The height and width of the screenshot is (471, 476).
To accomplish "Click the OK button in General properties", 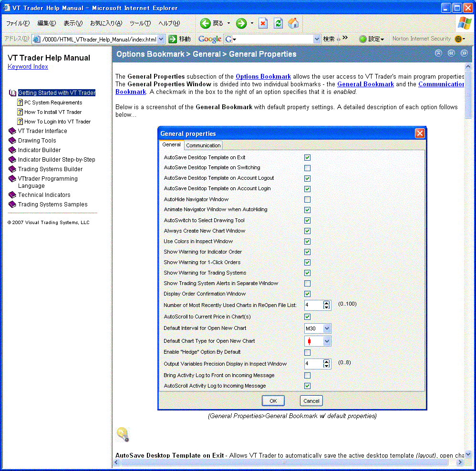I will coord(273,400).
